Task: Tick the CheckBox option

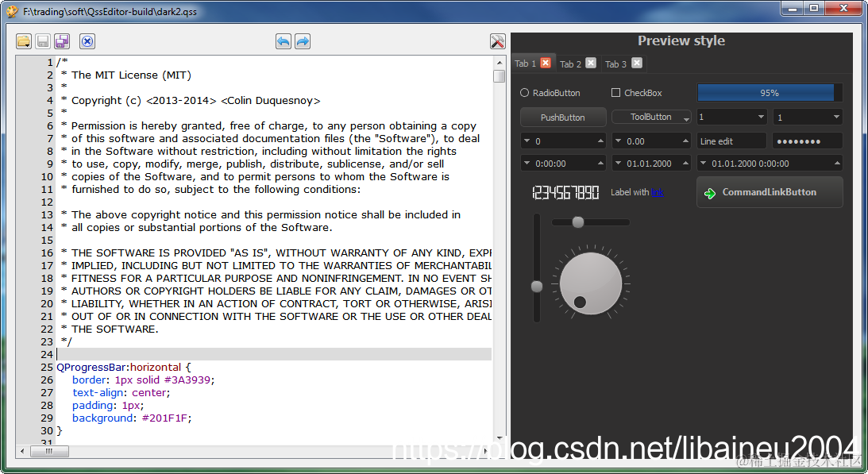Action: click(637, 93)
